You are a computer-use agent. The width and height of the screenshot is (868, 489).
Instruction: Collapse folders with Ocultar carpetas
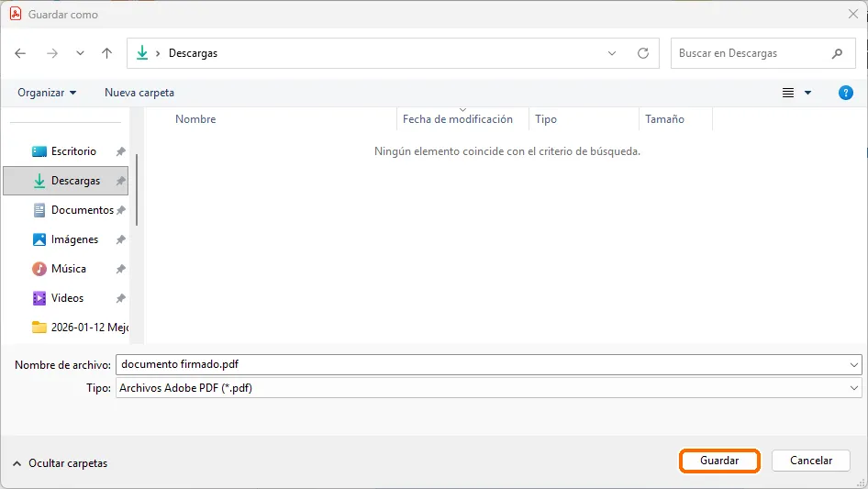coord(60,463)
